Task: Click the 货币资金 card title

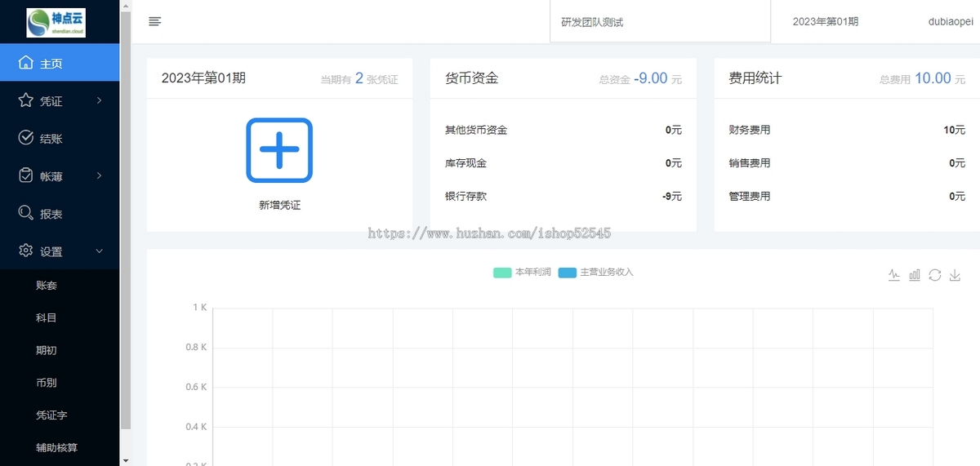Action: pos(472,78)
